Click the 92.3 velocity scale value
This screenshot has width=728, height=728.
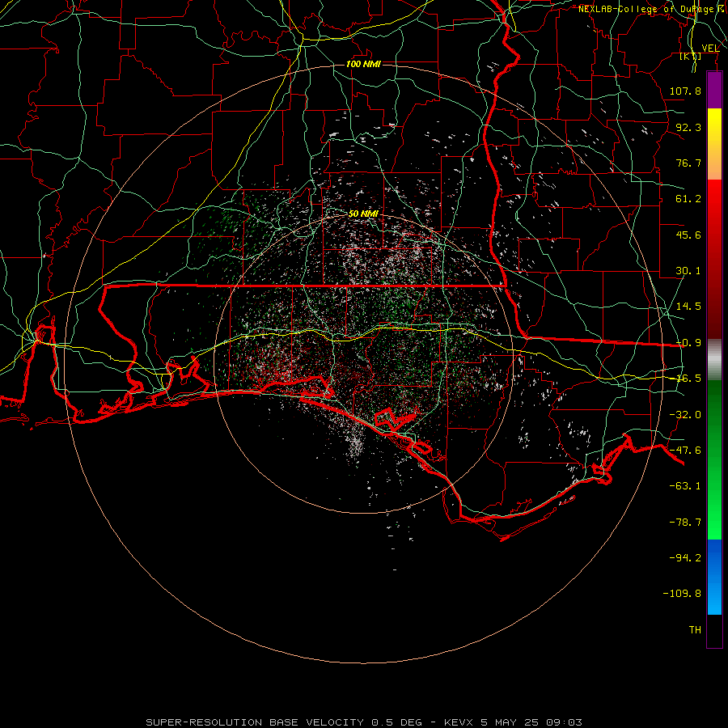(688, 127)
